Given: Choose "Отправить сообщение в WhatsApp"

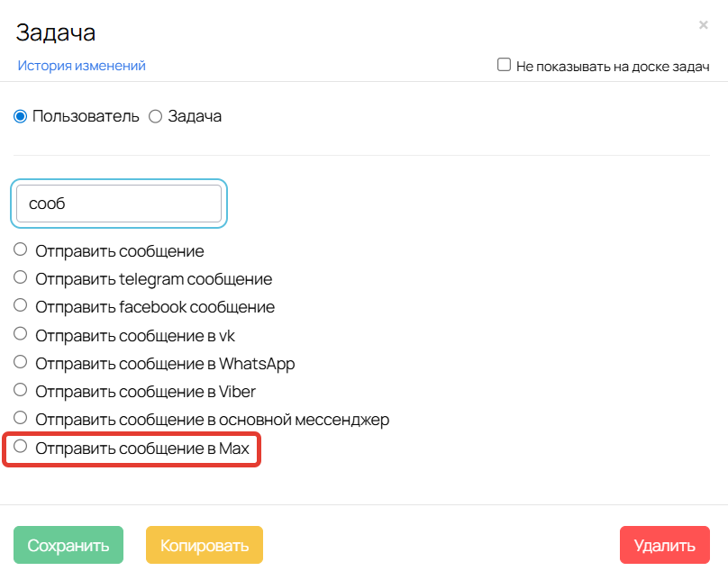Looking at the screenshot, I should tap(19, 363).
